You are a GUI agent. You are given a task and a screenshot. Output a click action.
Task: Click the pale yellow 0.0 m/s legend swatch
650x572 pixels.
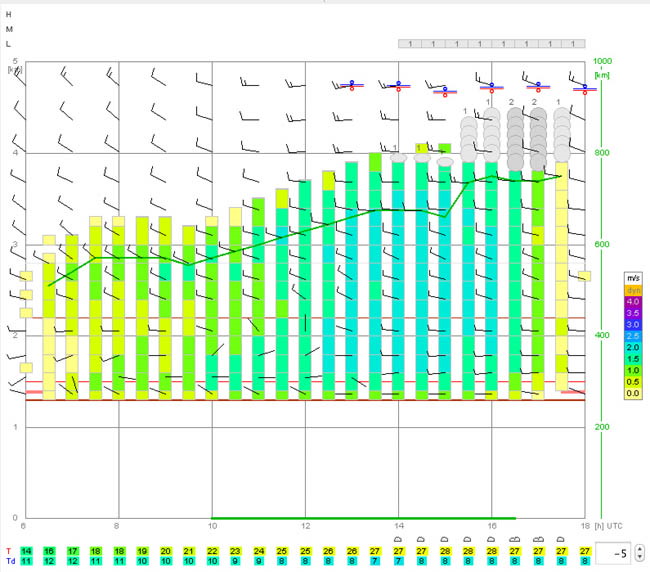pyautogui.click(x=633, y=393)
